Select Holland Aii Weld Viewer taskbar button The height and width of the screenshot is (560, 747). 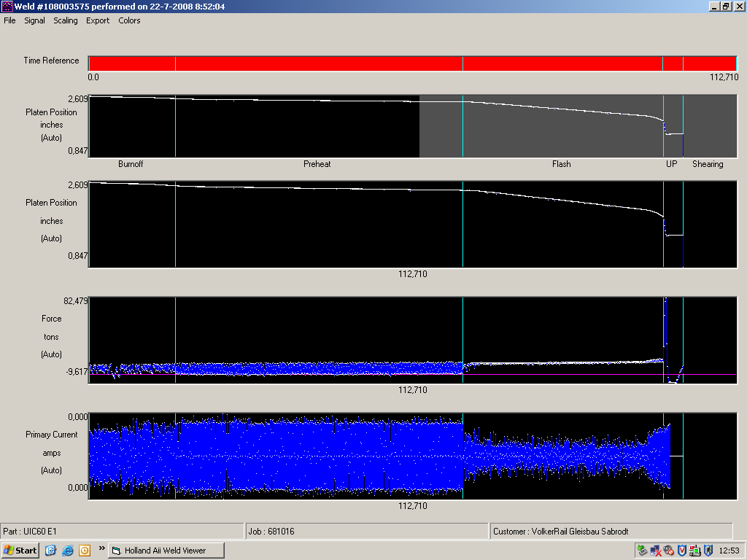[166, 551]
